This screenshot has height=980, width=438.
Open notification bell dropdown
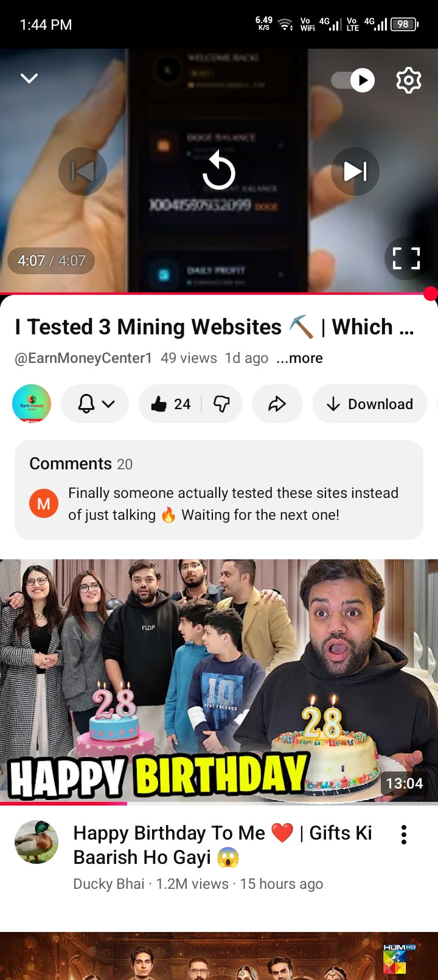click(95, 404)
